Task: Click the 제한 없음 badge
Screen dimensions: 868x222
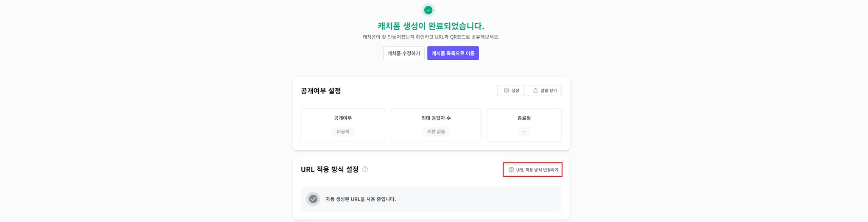Action: point(436,132)
